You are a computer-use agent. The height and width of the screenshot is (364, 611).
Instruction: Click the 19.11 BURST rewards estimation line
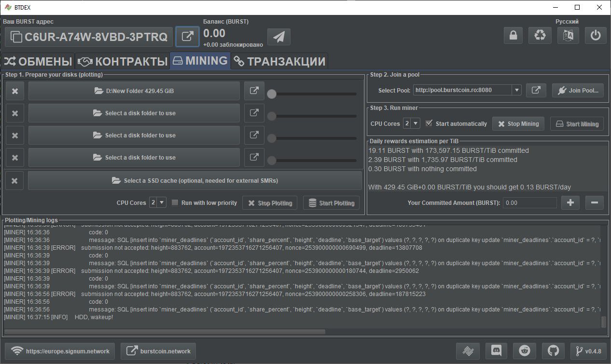pyautogui.click(x=448, y=150)
